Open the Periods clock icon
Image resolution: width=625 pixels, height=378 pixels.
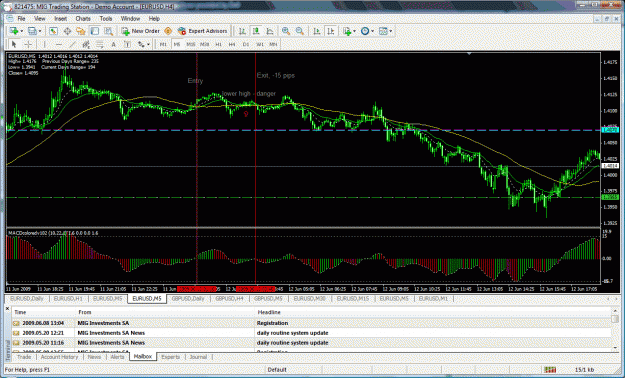(x=365, y=31)
